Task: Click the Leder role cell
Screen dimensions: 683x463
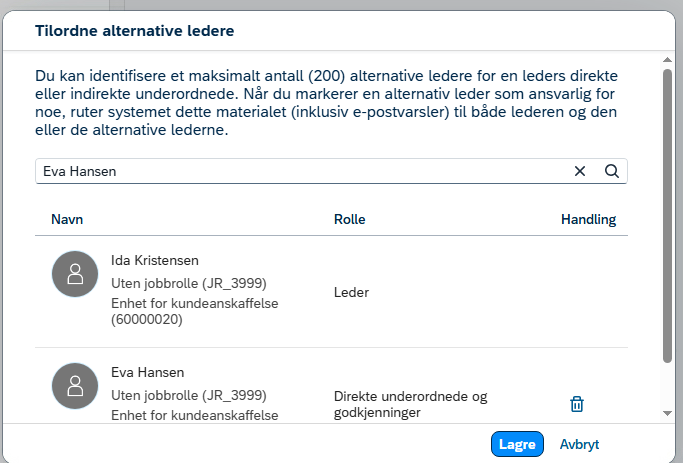Action: [351, 292]
